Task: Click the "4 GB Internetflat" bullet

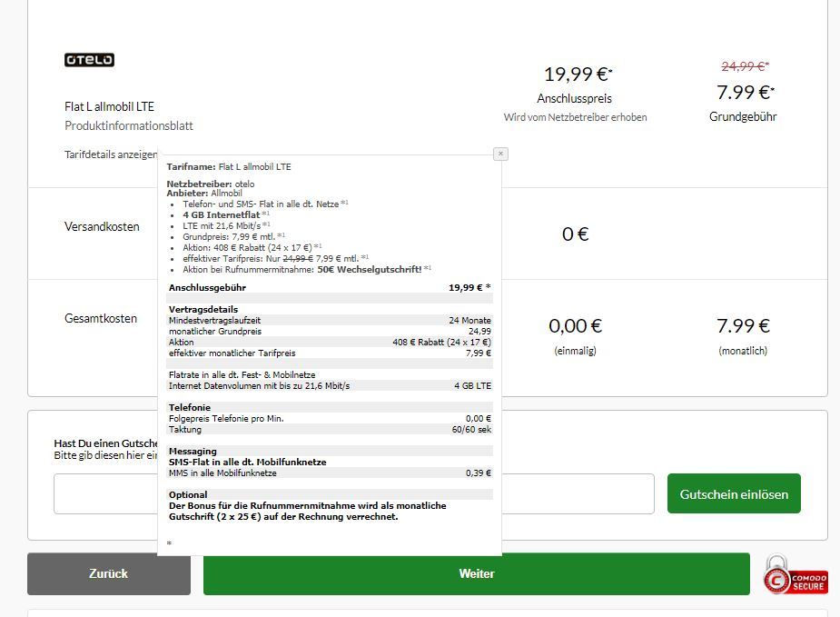Action: click(225, 215)
